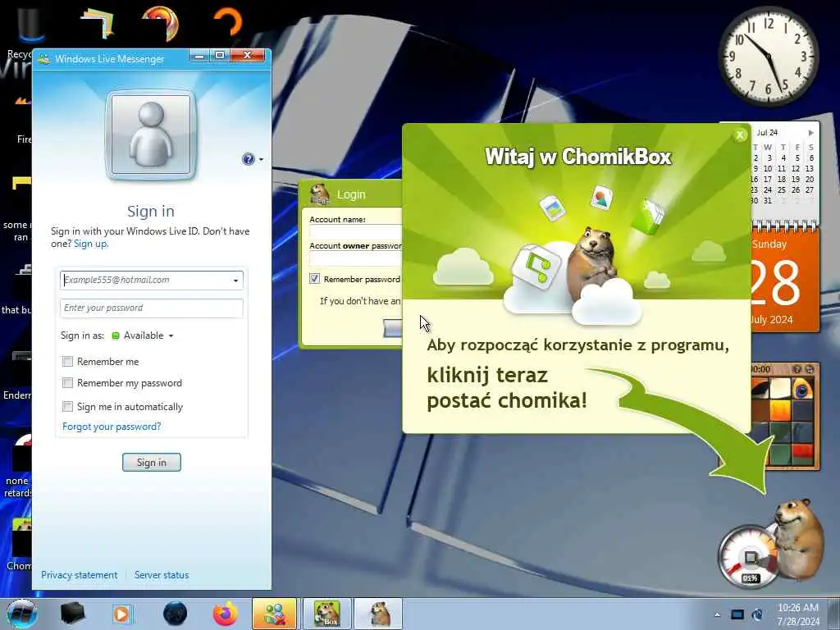This screenshot has height=630, width=840.
Task: Go to next month on calendar gadget
Action: tap(811, 132)
